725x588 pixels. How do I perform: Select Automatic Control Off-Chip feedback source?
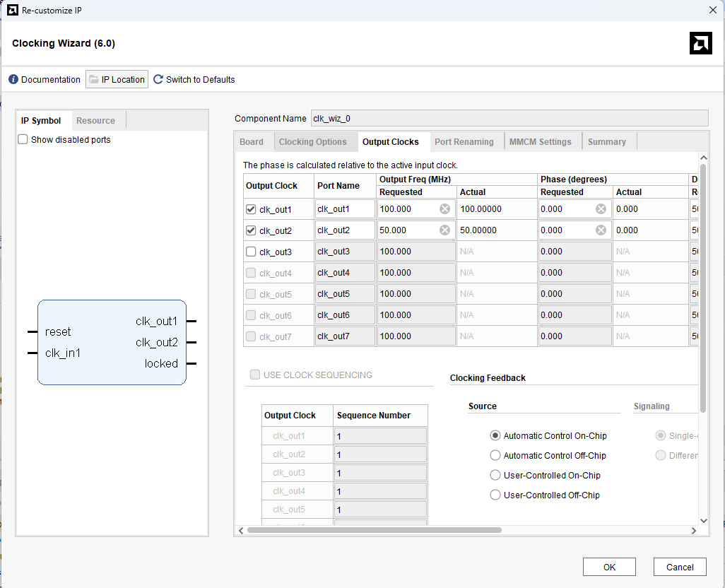(x=495, y=456)
